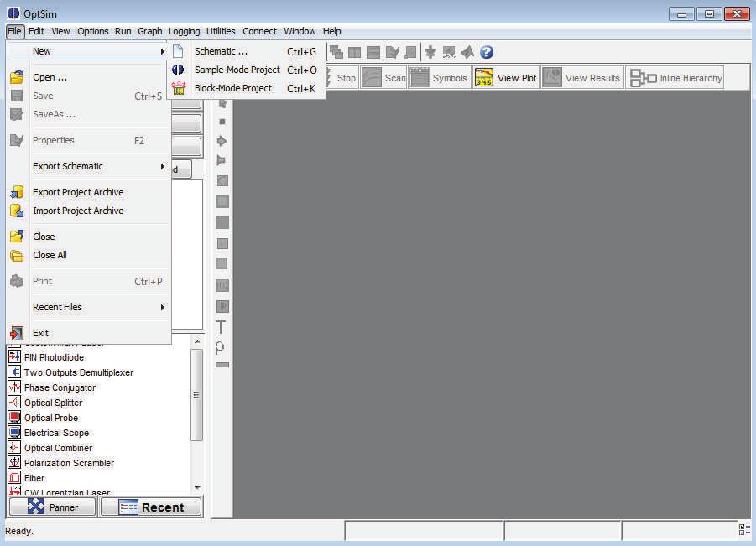756x546 pixels.
Task: Choose Exit from the File menu
Action: click(89, 333)
